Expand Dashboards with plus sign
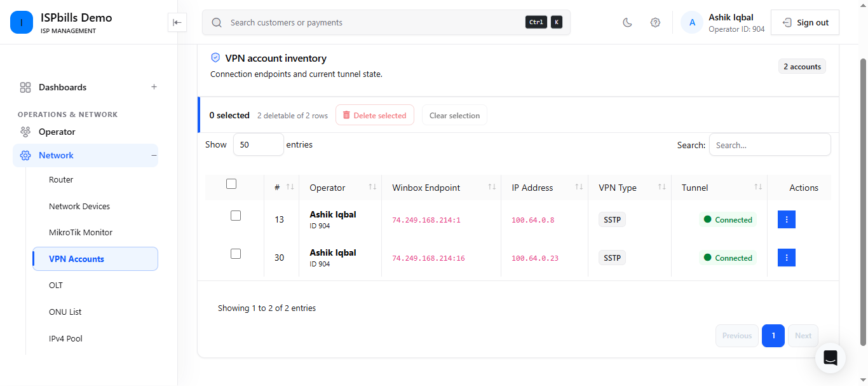Screen dimensions: 868x386 pos(154,87)
